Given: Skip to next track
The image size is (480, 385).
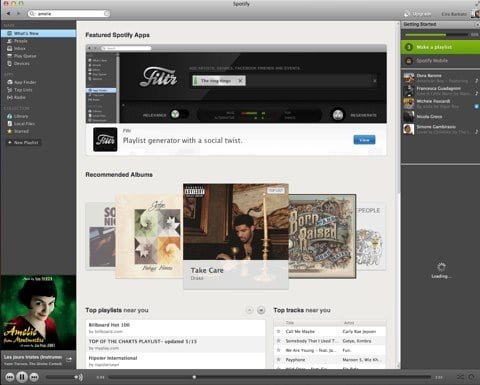Looking at the screenshot, I should (34, 377).
